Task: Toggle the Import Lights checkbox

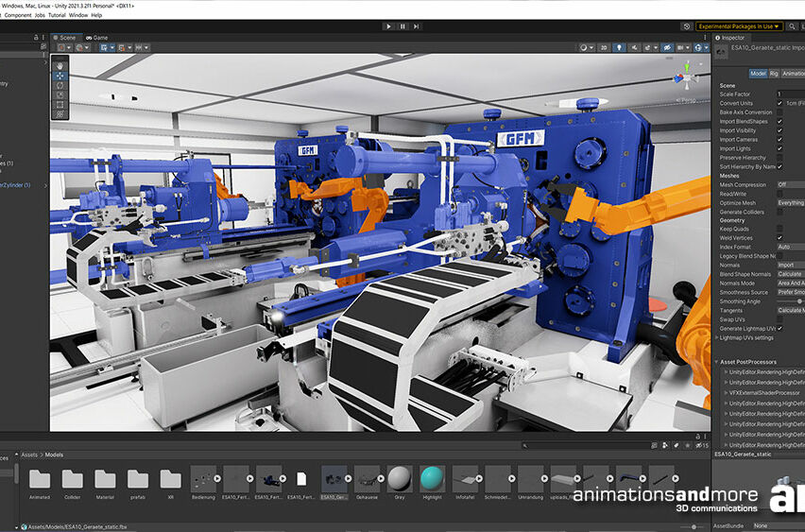Action: click(779, 148)
